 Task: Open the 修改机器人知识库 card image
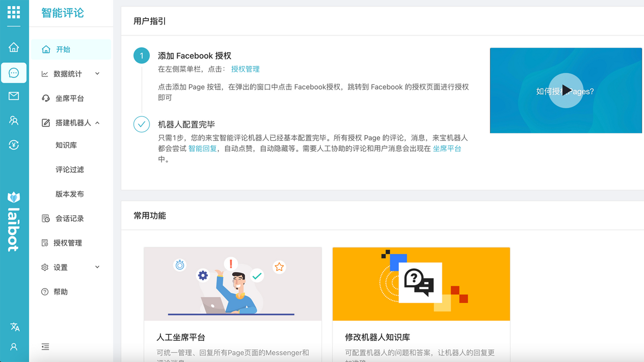point(421,284)
